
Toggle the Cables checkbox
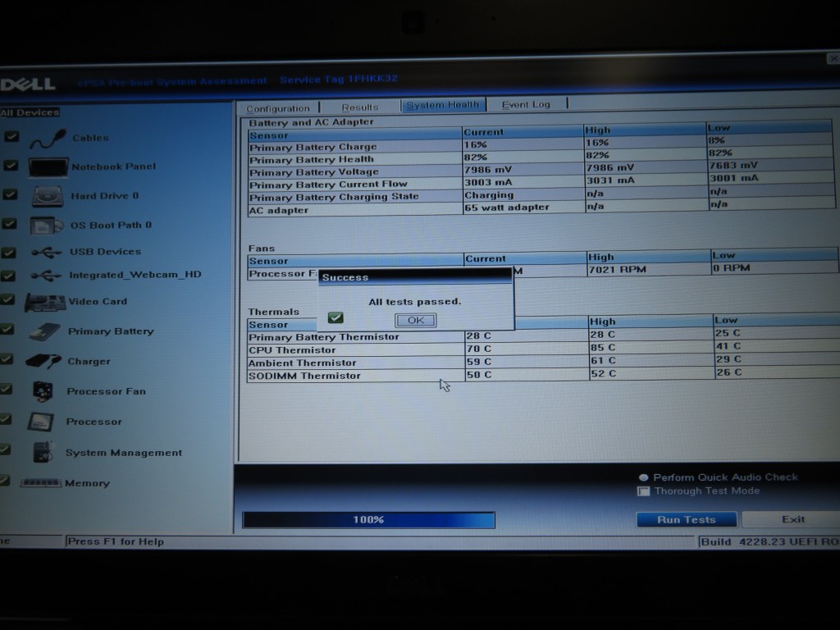tap(11, 137)
